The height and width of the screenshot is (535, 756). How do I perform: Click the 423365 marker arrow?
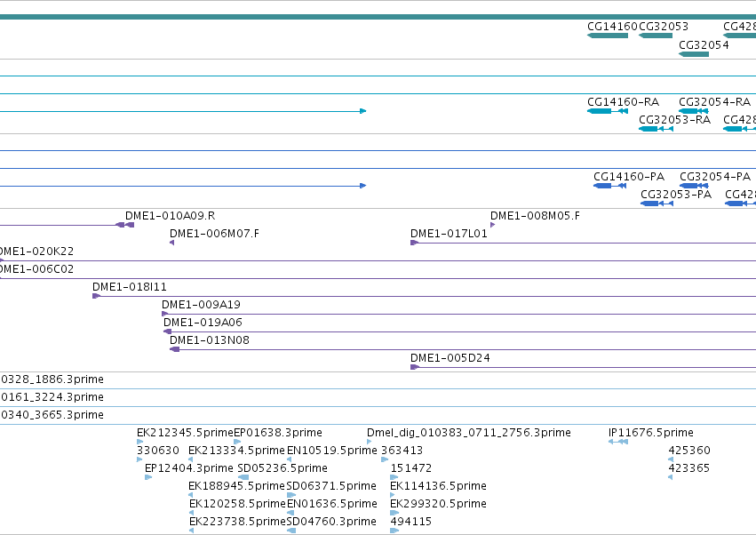670,477
